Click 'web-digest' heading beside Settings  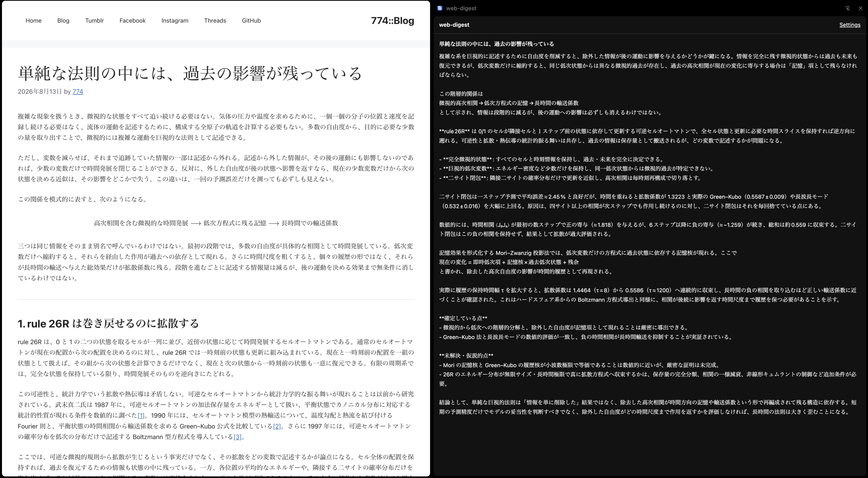(454, 25)
